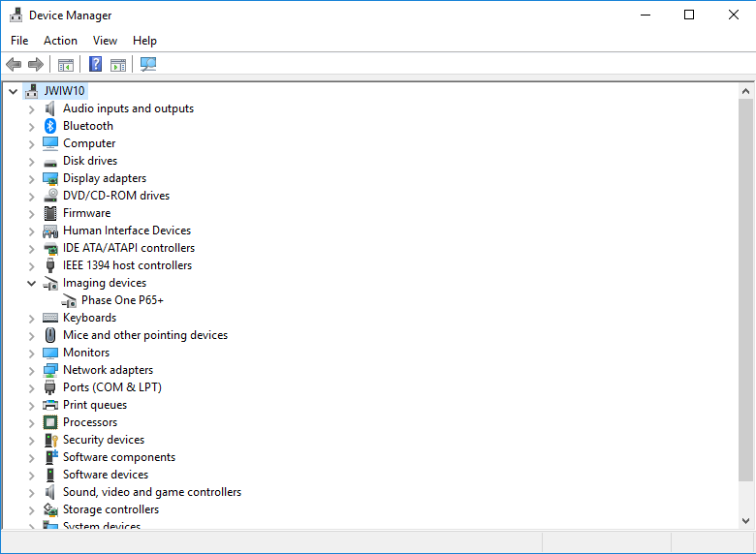Select Human Interface Devices label
The image size is (756, 554).
point(127,231)
